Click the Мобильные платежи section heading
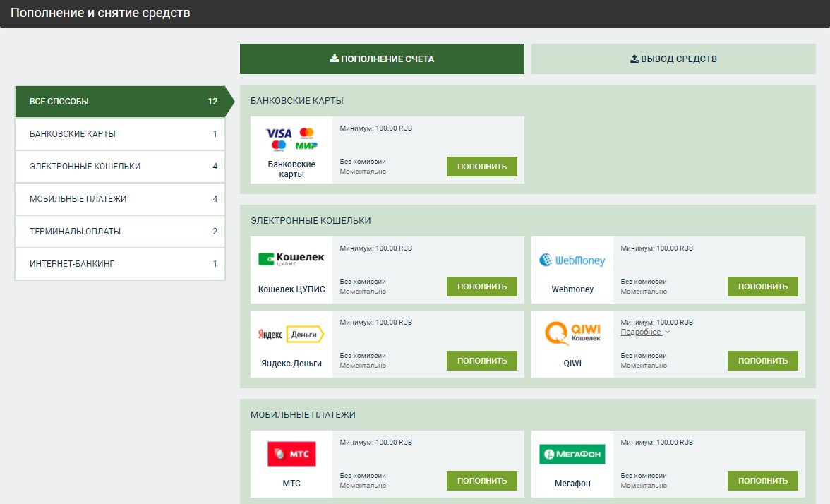 303,415
